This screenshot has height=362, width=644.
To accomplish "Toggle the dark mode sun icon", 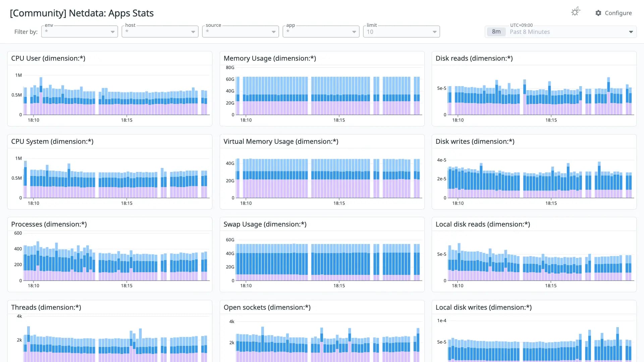I will point(576,12).
